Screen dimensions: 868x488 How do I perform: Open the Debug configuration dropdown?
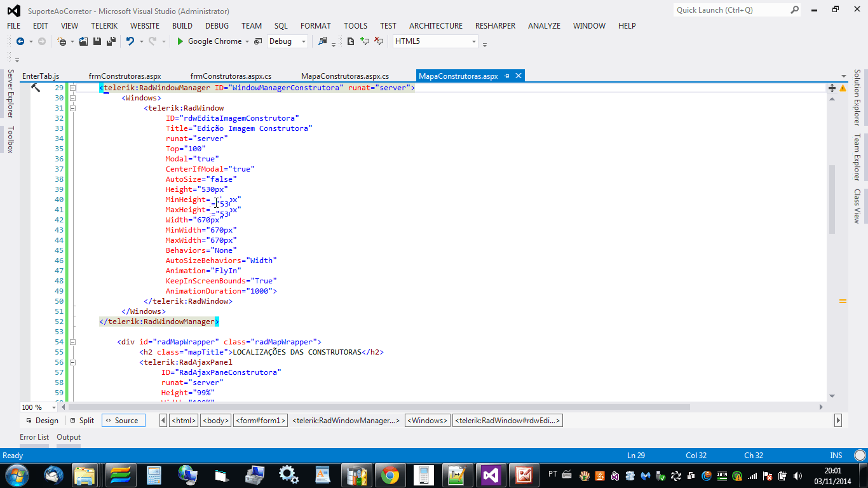304,41
